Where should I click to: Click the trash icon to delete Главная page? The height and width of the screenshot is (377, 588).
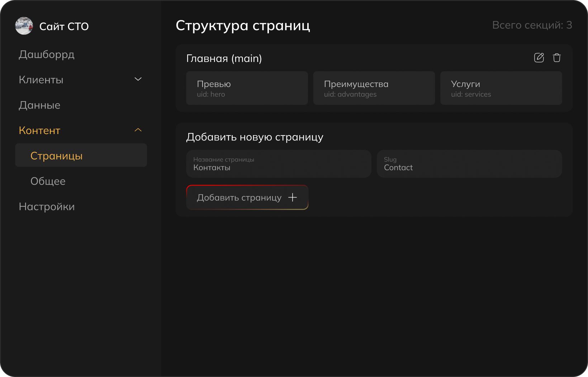(x=557, y=57)
